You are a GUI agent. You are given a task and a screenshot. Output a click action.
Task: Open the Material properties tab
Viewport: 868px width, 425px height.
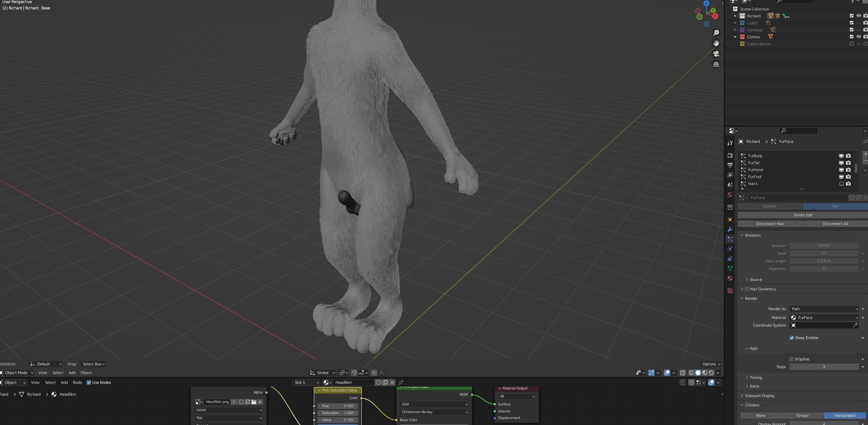tap(730, 278)
